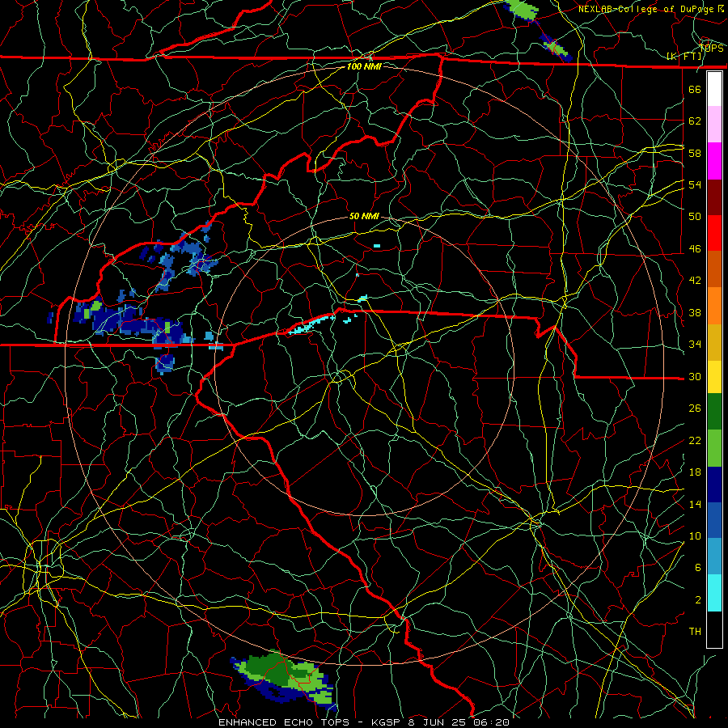This screenshot has height=728, width=728.
Task: Click the "38" scale value
Action: (695, 312)
